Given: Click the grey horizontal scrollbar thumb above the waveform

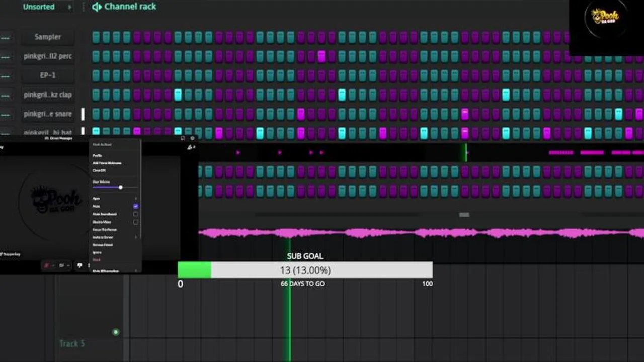Looking at the screenshot, I should [x=464, y=215].
